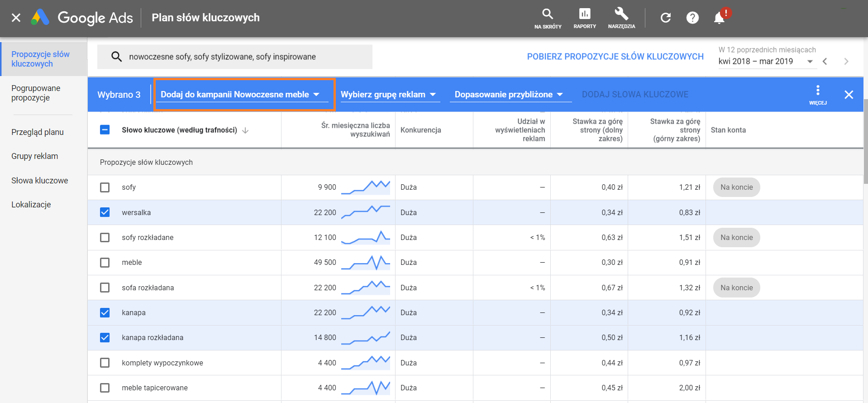Click the search magnifier in keyword field
The image size is (868, 403).
click(x=116, y=57)
